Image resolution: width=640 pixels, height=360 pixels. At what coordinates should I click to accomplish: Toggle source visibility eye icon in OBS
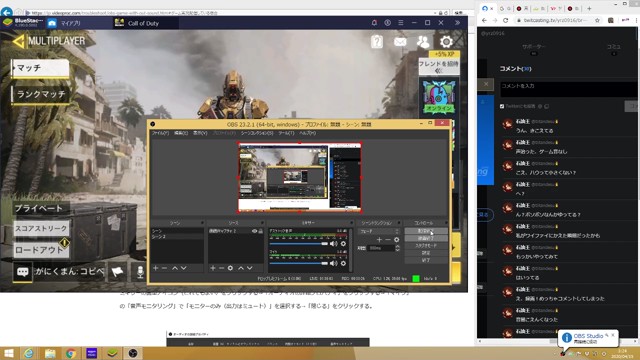pos(254,231)
